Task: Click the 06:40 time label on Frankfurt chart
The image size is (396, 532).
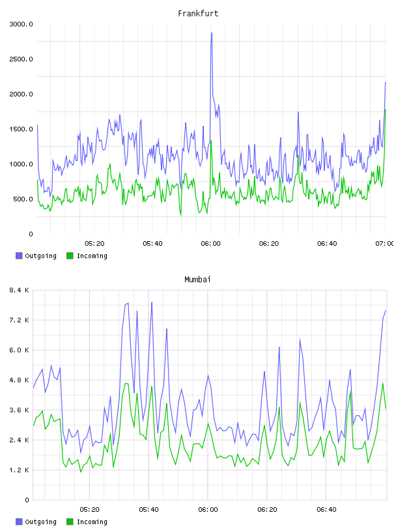Action: (327, 243)
